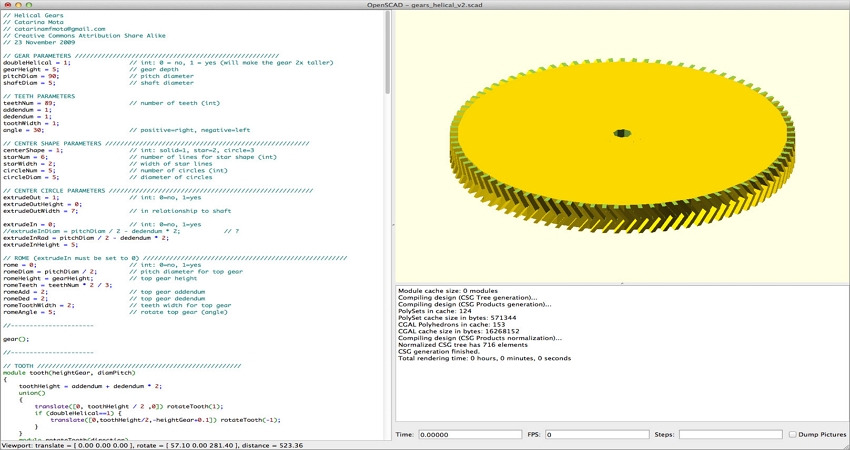Click the 'CSG generation finished.' console line

439,351
